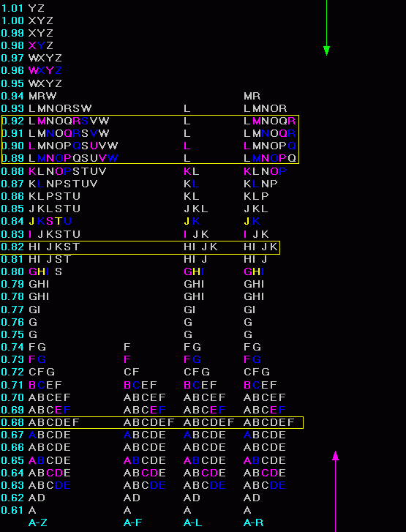
Task: Select the 0.77 price label
Action: (x=12, y=310)
